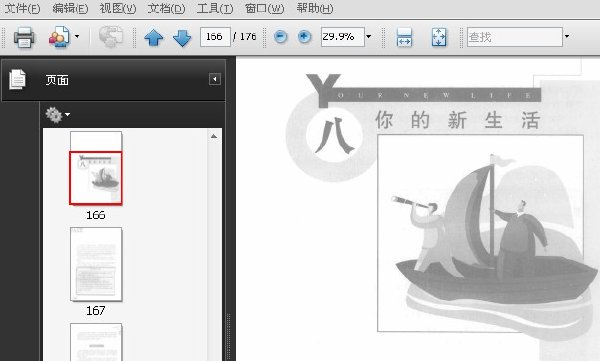Go to previous page with the up arrow
Image resolution: width=600 pixels, height=361 pixels.
click(154, 38)
